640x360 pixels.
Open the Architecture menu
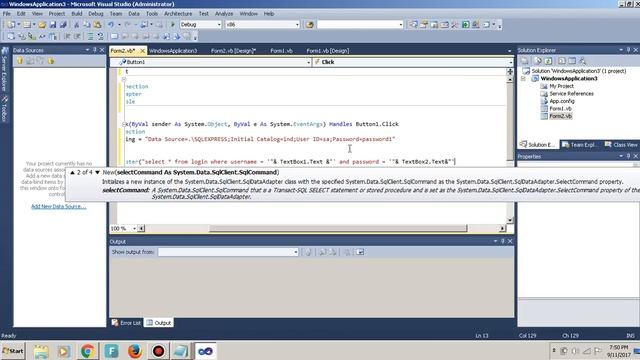point(178,13)
